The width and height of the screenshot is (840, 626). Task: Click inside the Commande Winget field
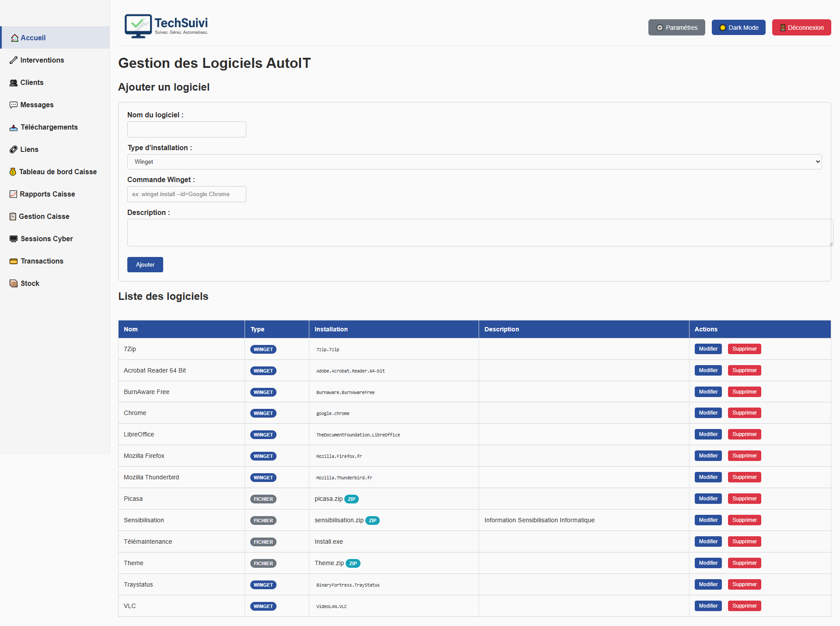coord(186,194)
